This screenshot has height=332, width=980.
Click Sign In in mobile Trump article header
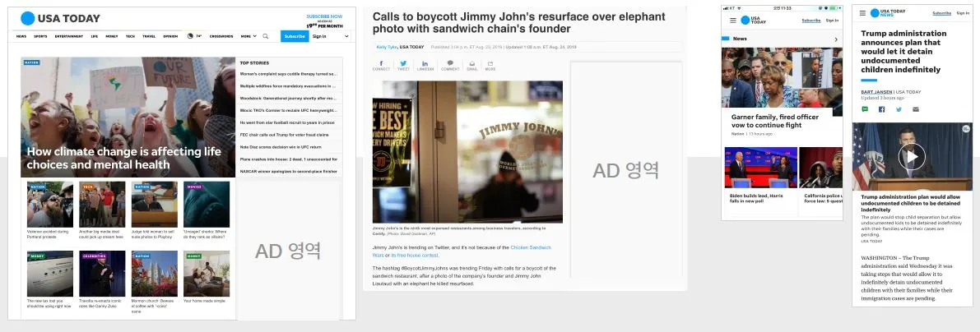pyautogui.click(x=963, y=13)
